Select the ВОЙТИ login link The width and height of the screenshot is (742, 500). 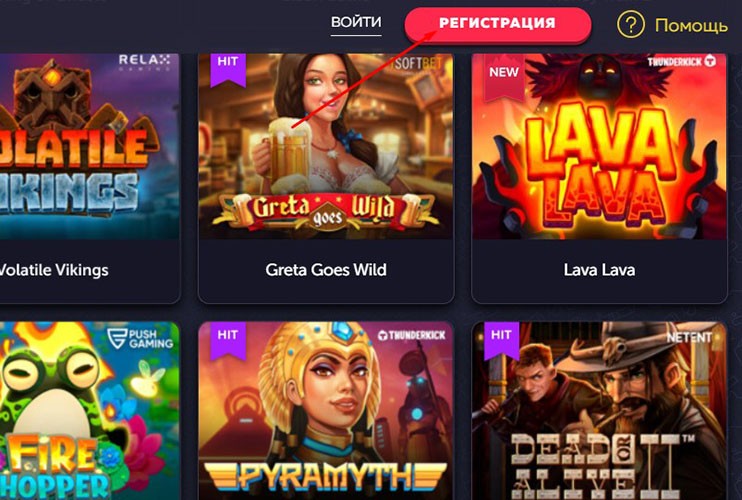click(x=356, y=22)
